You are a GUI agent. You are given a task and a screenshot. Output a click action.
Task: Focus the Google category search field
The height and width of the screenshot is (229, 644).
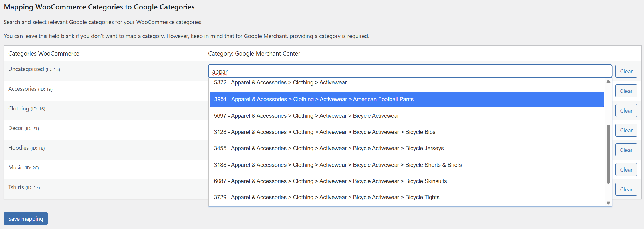coord(410,71)
